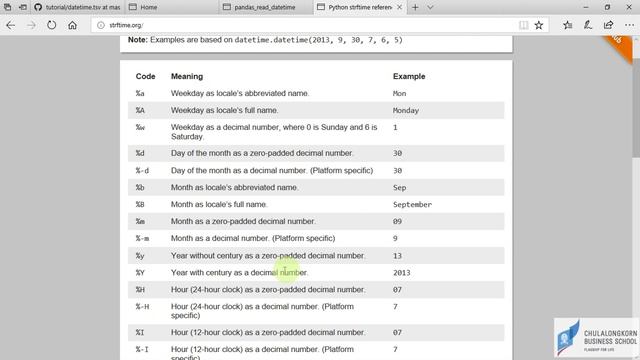Minimize the browser window
The height and width of the screenshot is (360, 640).
click(586, 7)
